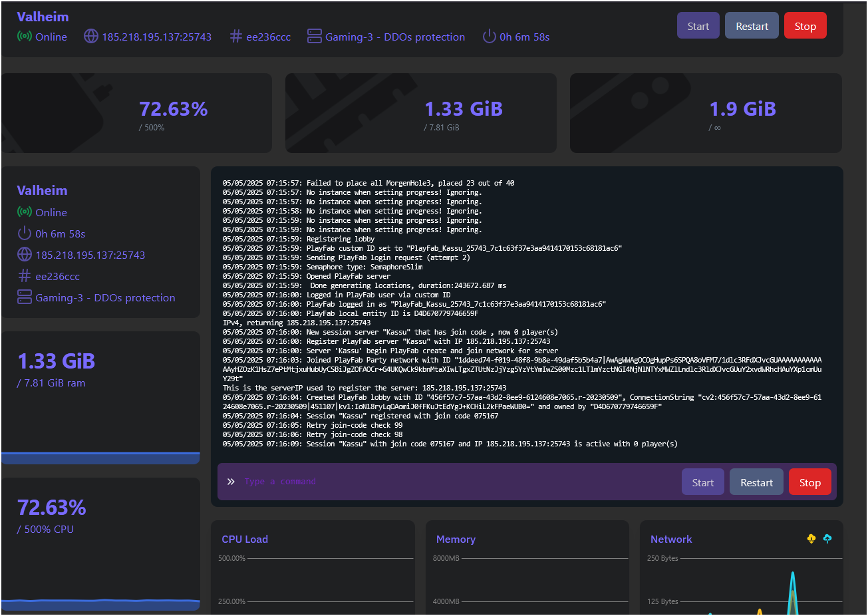Click console line 'Semaphore type: SemaphoreSlim'
This screenshot has height=616, width=868.
pos(323,267)
